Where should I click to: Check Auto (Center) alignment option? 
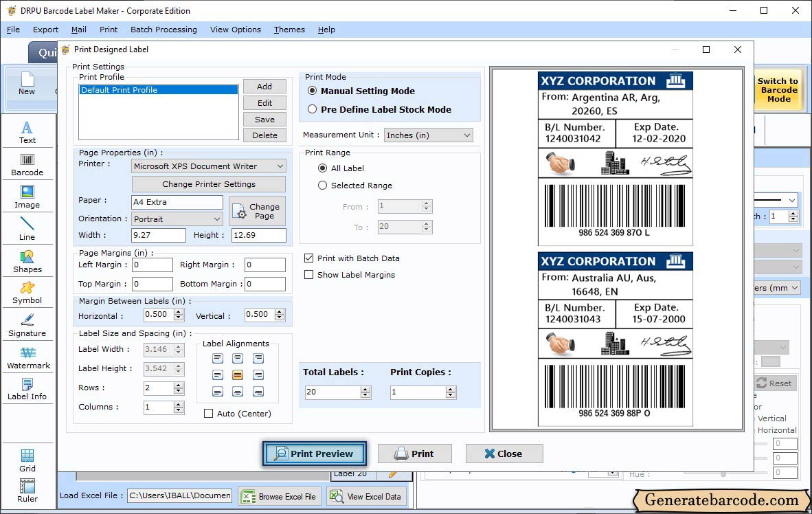click(x=208, y=414)
